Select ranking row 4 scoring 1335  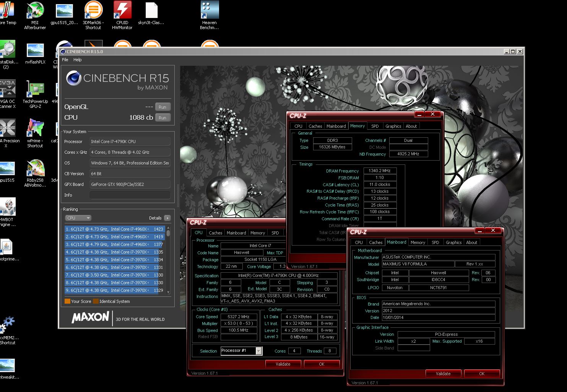pyautogui.click(x=115, y=252)
